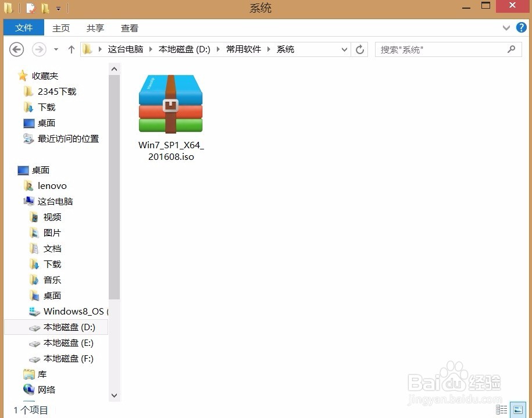Go up one folder level
The height and width of the screenshot is (418, 532).
(x=72, y=49)
